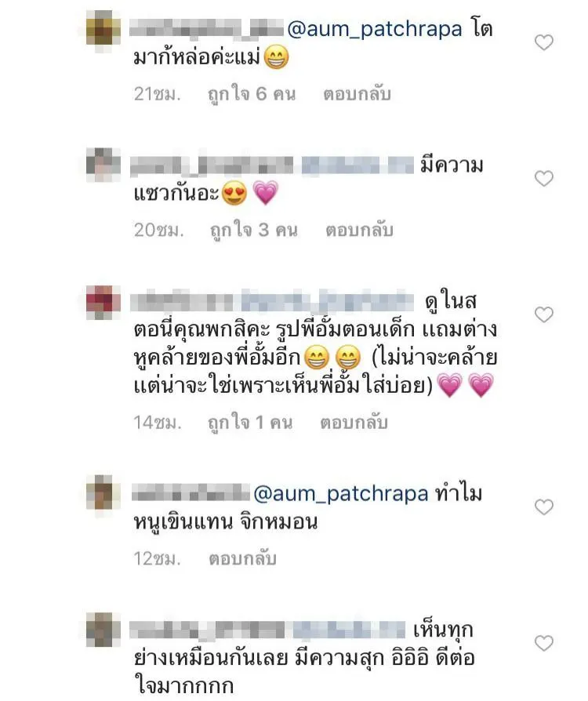Viewport: 588px width, 701px height.
Task: Open the avatar of the last commenter
Action: tap(103, 630)
